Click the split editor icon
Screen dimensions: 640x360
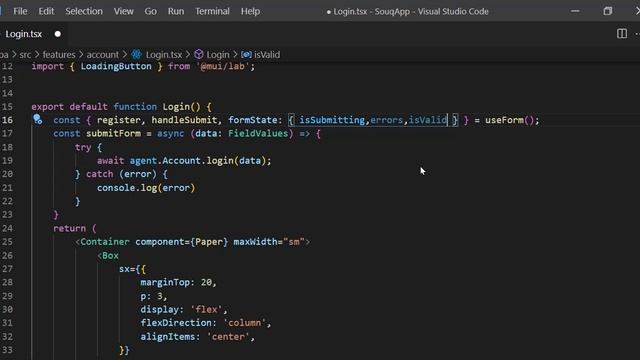point(622,33)
